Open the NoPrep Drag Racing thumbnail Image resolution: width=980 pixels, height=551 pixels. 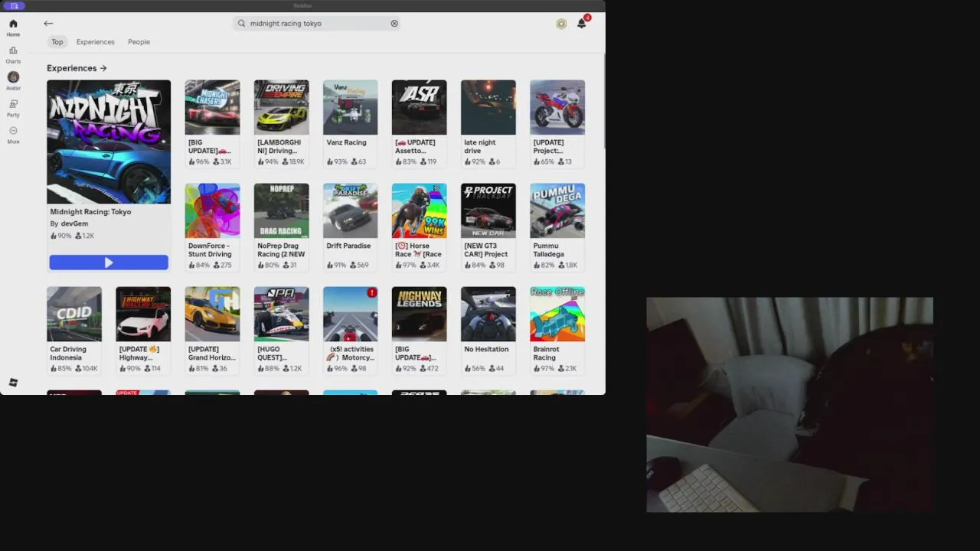pyautogui.click(x=282, y=210)
